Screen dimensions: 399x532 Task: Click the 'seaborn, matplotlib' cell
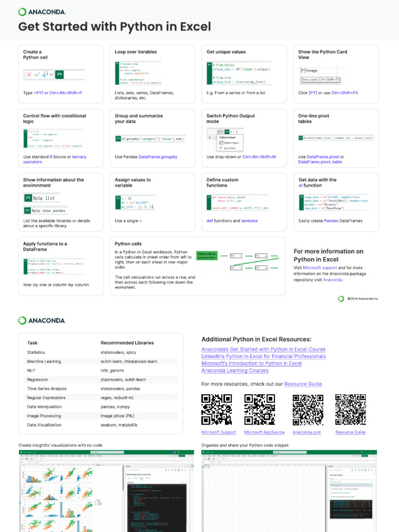point(119,425)
